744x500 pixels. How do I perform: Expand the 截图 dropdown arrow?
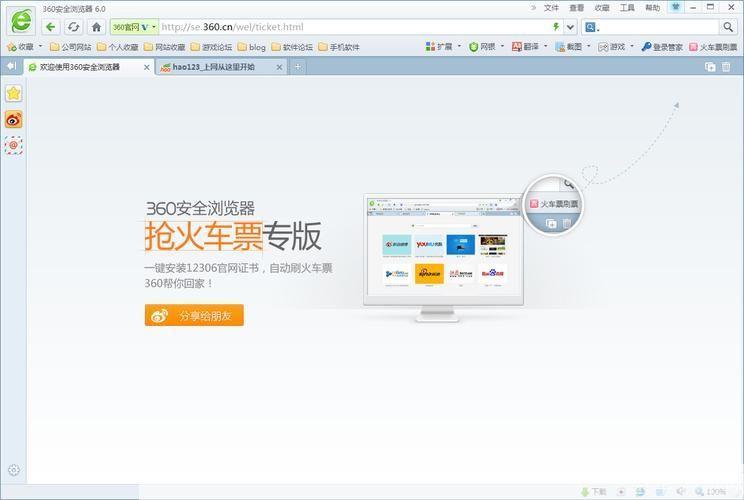(x=588, y=46)
